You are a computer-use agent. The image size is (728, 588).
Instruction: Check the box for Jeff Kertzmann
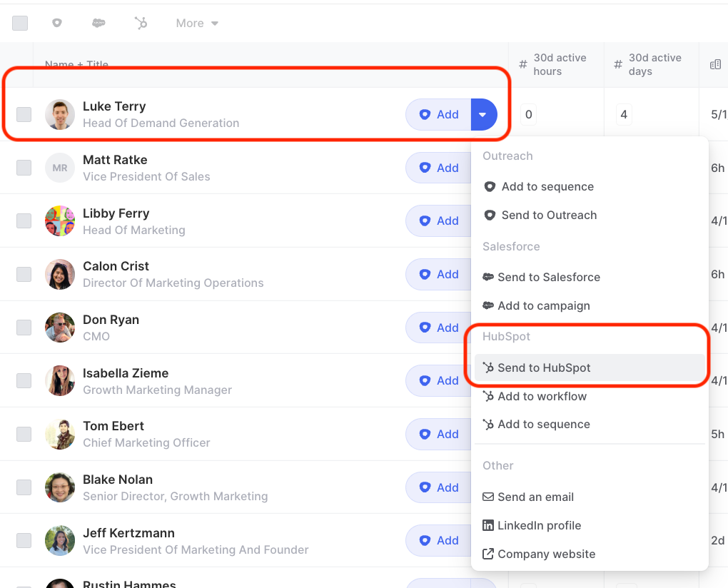[x=24, y=540]
